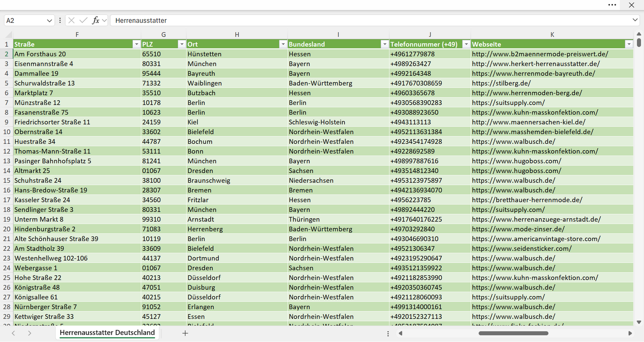
Task: Select column H header
Action: (x=237, y=35)
